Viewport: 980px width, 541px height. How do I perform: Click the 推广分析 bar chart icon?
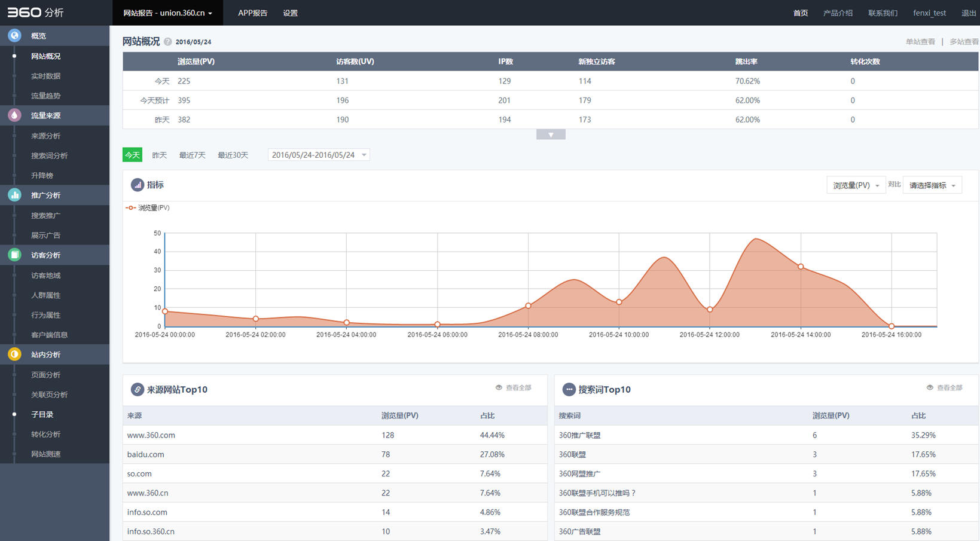[x=14, y=195]
